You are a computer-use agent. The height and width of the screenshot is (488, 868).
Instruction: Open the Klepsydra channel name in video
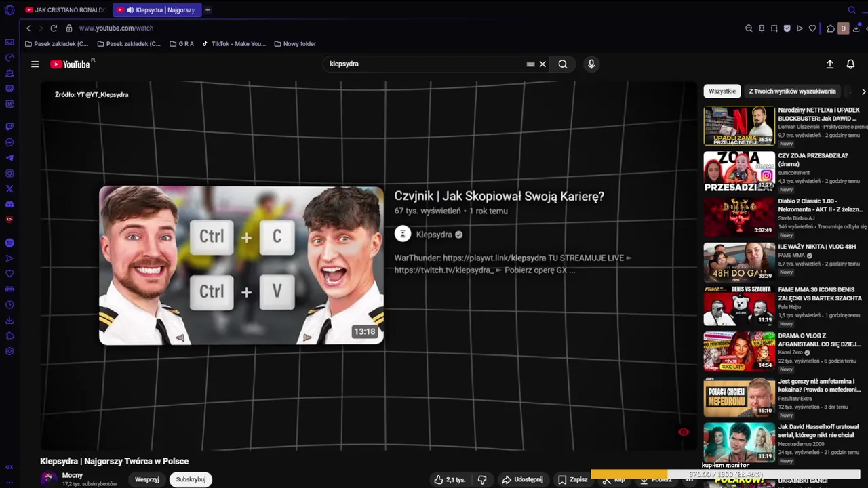click(x=434, y=235)
